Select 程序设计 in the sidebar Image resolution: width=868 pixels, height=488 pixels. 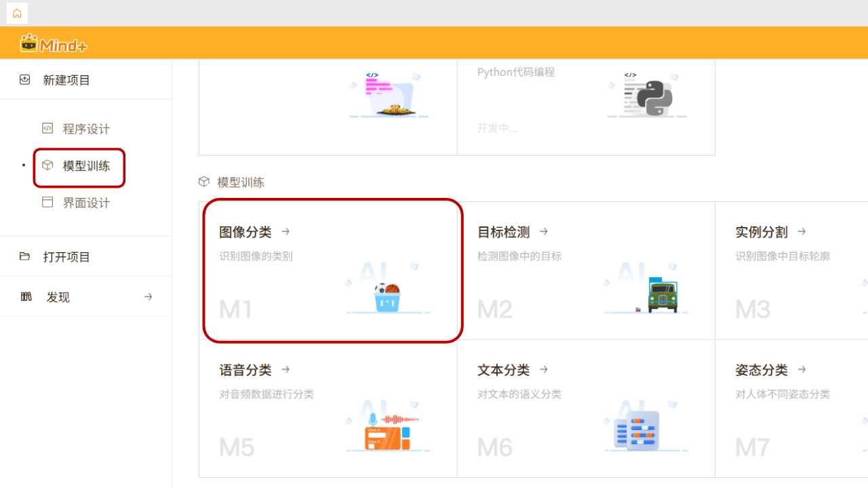[x=86, y=129]
